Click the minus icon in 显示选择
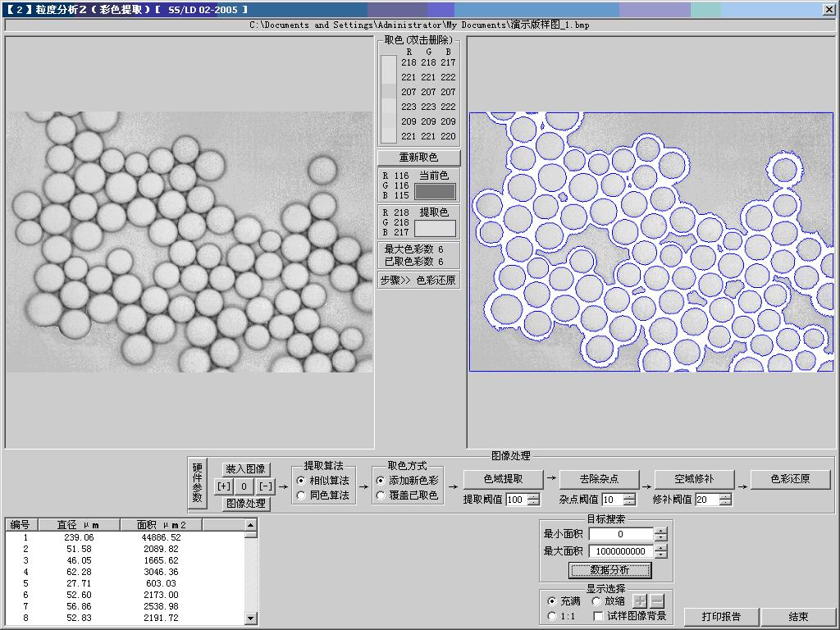 point(658,601)
